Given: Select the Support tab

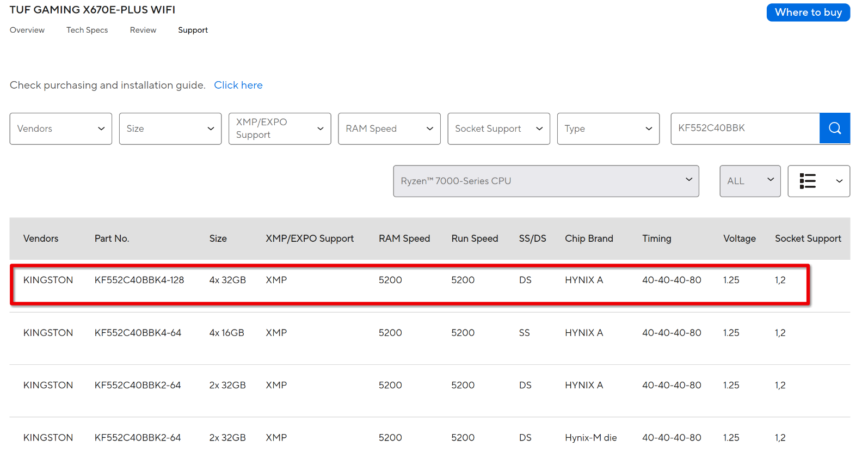Looking at the screenshot, I should click(193, 30).
